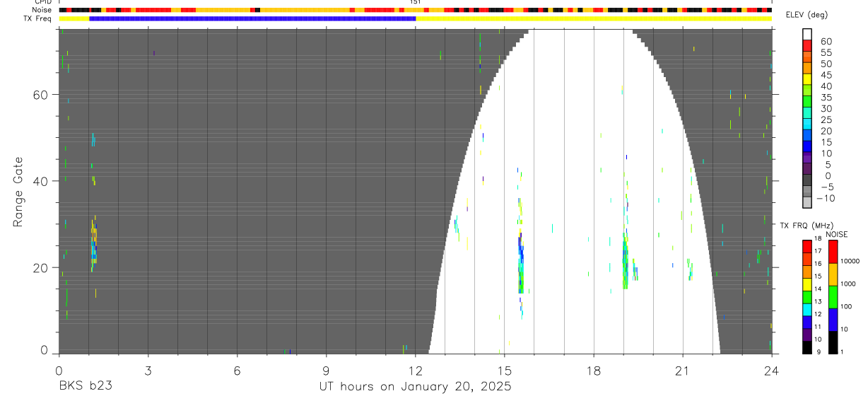Click the yellow segment of the ELEV colorbar
Image resolution: width=868 pixels, height=401 pixels.
[x=807, y=80]
